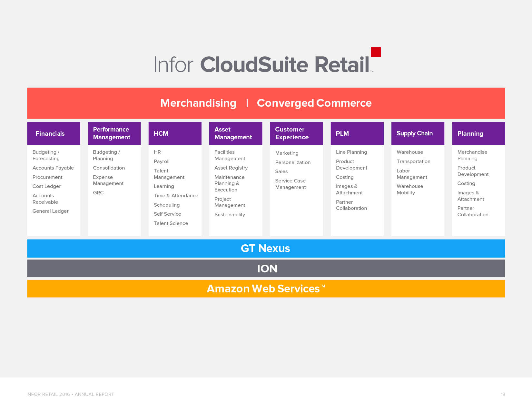Screen dimensions: 532x411
Task: Select Images & Attachment under Planning
Action: point(471,196)
